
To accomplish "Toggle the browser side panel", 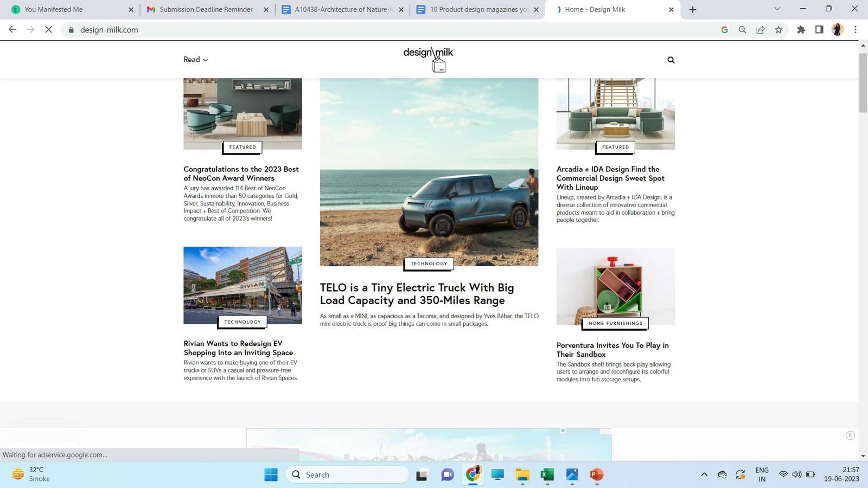I will point(819,30).
